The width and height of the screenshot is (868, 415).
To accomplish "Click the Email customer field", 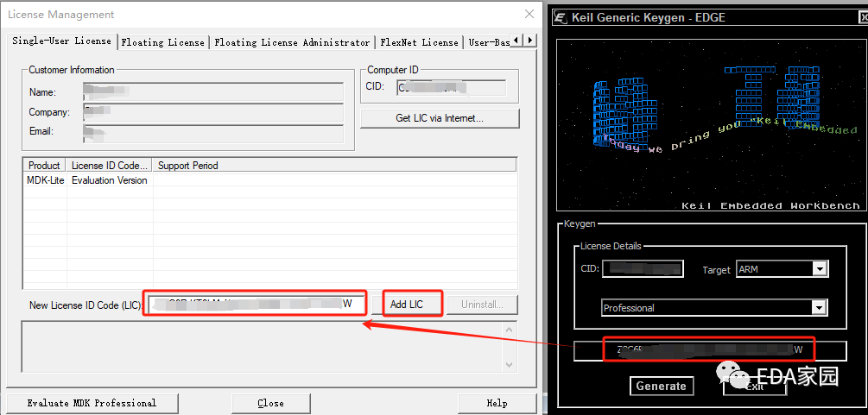I will coord(213,134).
